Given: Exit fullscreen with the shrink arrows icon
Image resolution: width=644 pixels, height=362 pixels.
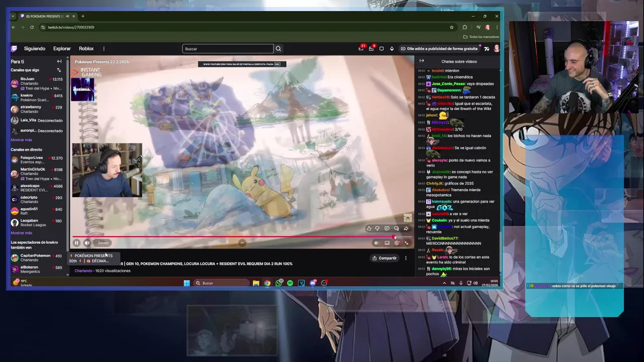Looking at the screenshot, I should [x=407, y=243].
